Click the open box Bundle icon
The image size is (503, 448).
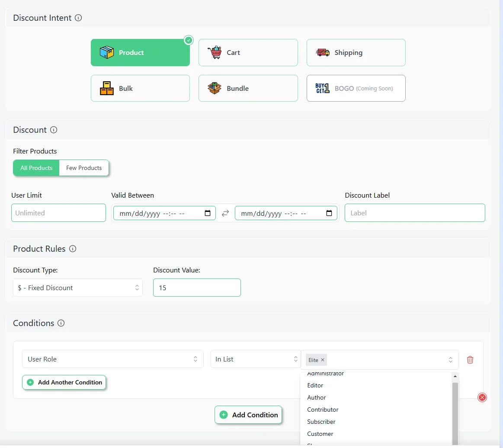[214, 88]
